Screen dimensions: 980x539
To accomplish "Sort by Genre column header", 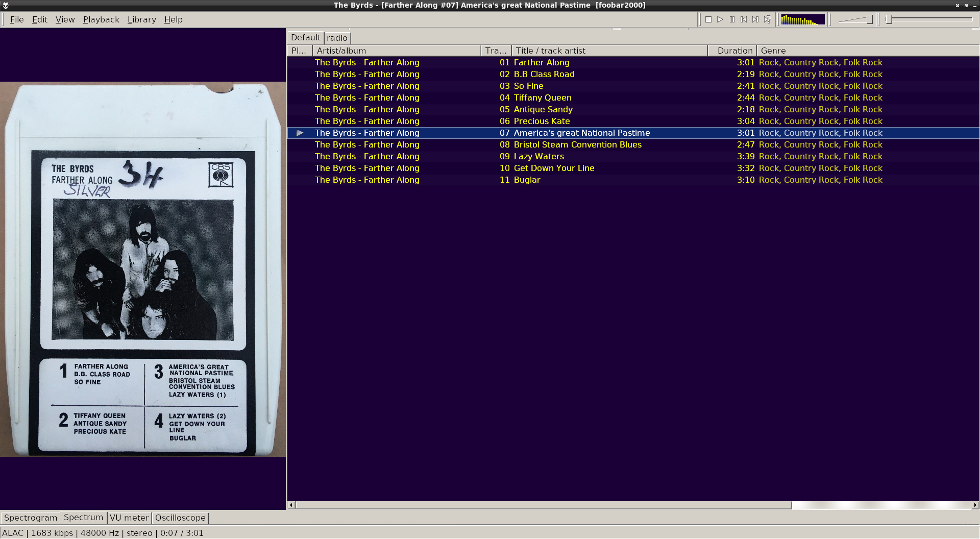I will [868, 51].
